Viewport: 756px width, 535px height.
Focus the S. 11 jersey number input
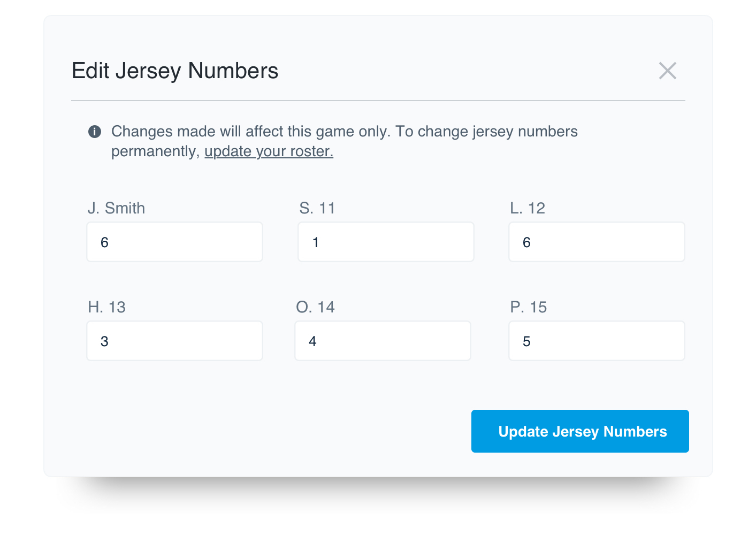click(x=386, y=242)
